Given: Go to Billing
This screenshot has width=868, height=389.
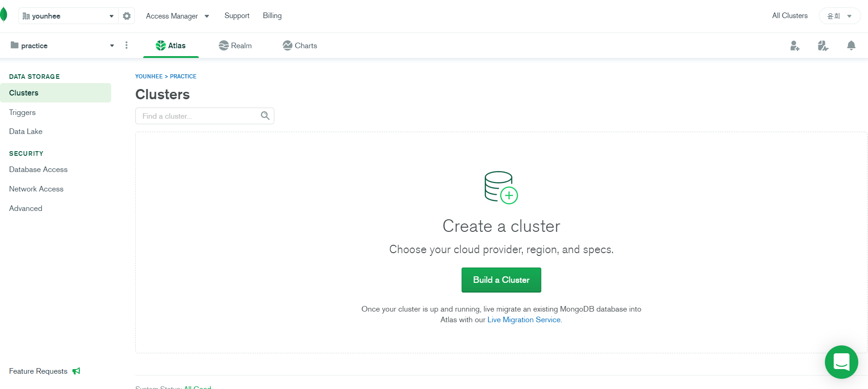Looking at the screenshot, I should click(x=272, y=16).
